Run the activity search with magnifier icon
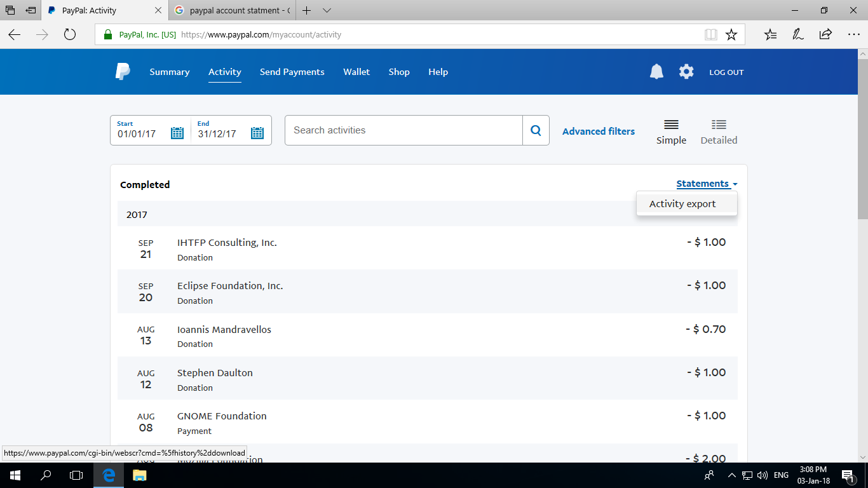This screenshot has height=488, width=868. (x=535, y=130)
